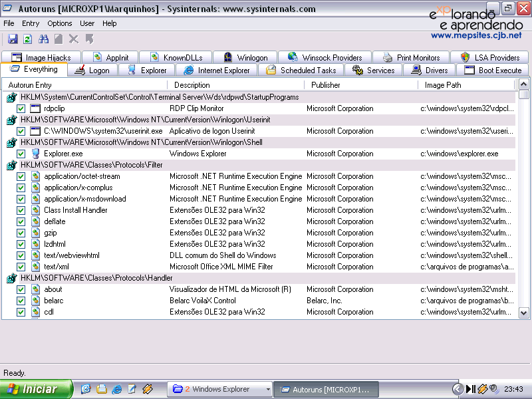Click the Jump to toolbar icon
The image size is (532, 399).
[89, 39]
